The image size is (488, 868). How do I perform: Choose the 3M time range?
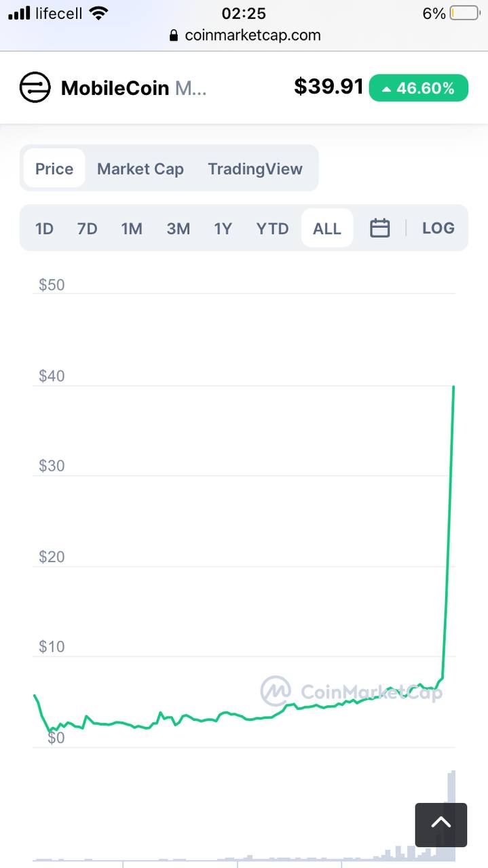click(179, 229)
